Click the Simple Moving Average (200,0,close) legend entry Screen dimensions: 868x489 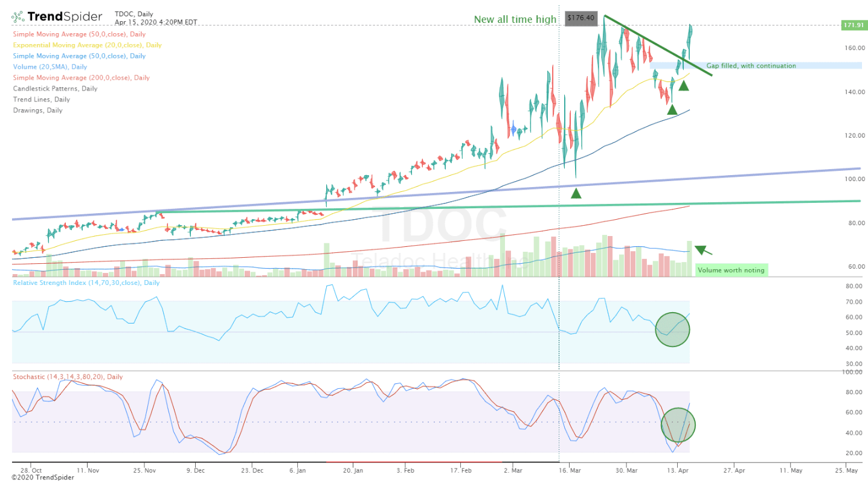82,78
